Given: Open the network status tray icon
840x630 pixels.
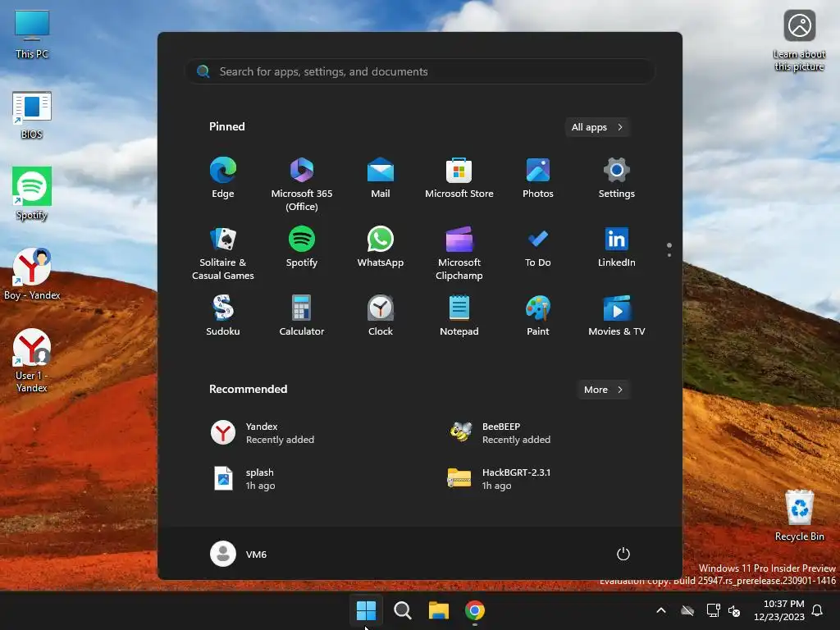Looking at the screenshot, I should 713,610.
